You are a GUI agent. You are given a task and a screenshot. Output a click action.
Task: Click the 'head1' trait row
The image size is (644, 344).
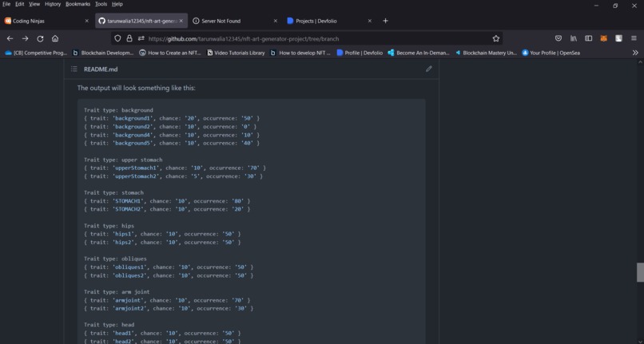[x=162, y=333]
